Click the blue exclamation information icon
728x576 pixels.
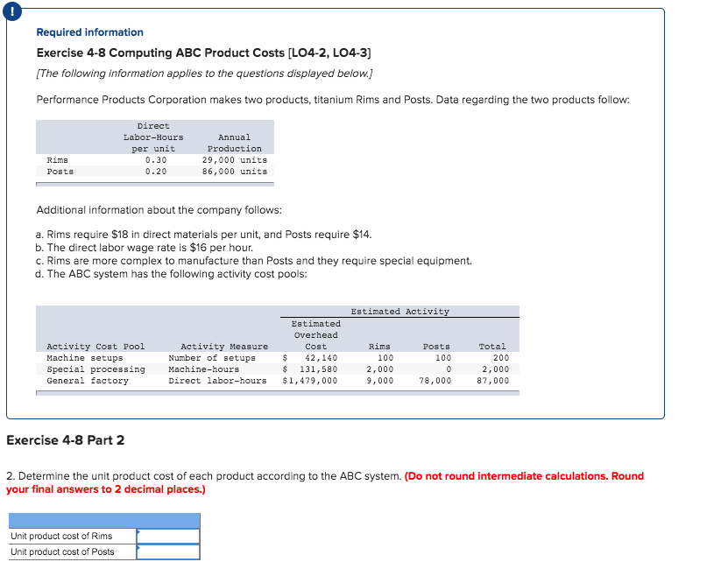tap(12, 11)
